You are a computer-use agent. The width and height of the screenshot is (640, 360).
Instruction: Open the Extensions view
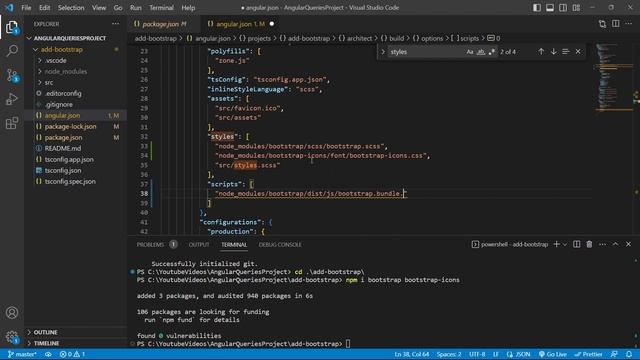12,123
